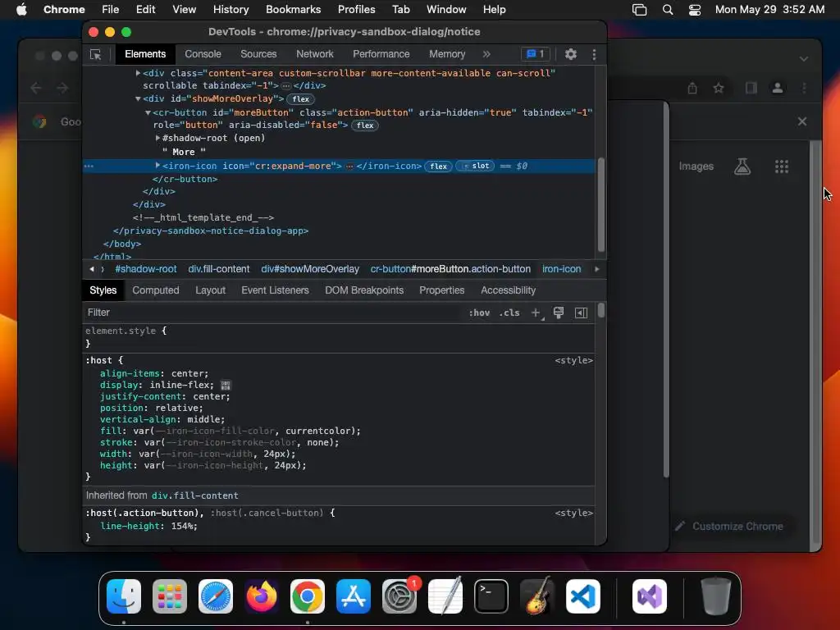Click the Elements tree scrollbar
Screen dimensions: 840x630
[601, 204]
